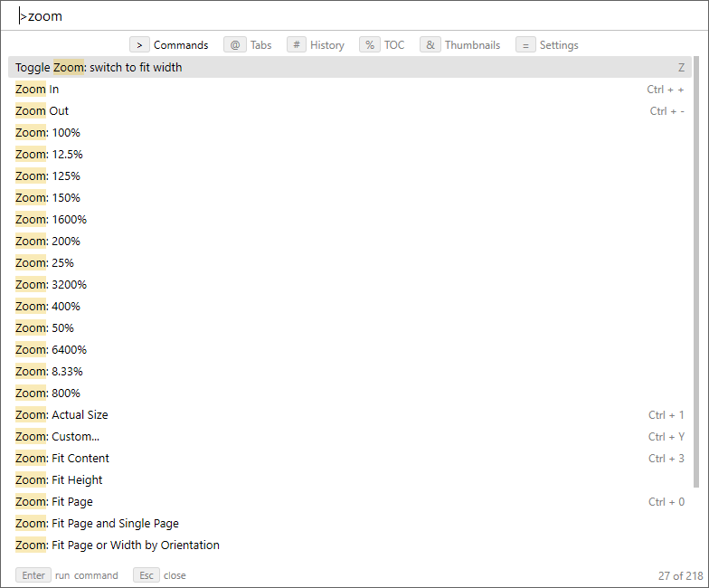Run the Zoom Out command
Image resolution: width=709 pixels, height=588 pixels.
coord(350,110)
